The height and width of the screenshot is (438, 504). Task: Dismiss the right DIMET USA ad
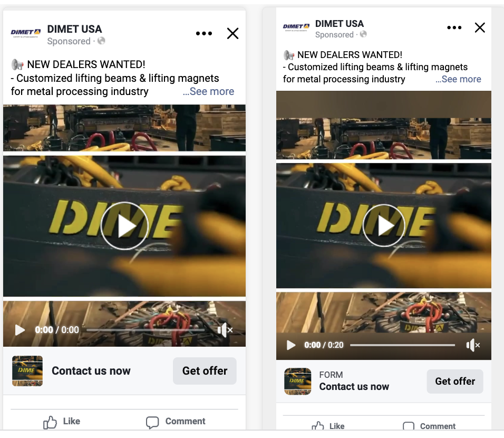(x=480, y=28)
